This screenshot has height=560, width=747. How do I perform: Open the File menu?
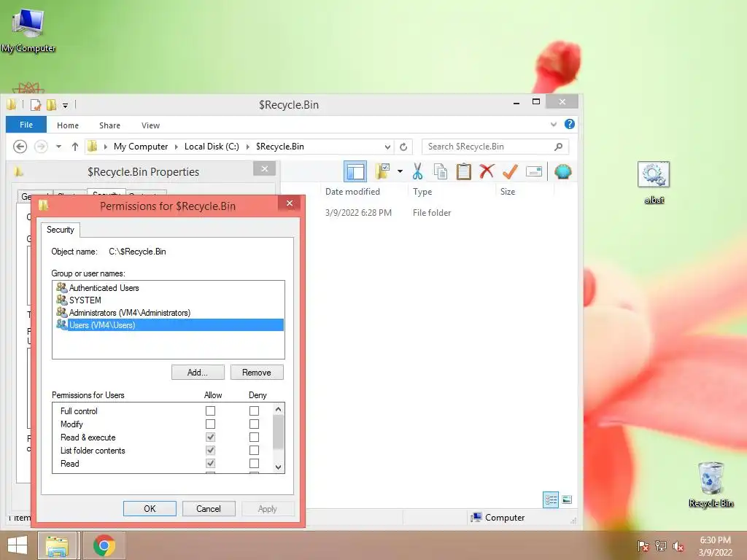coord(26,125)
